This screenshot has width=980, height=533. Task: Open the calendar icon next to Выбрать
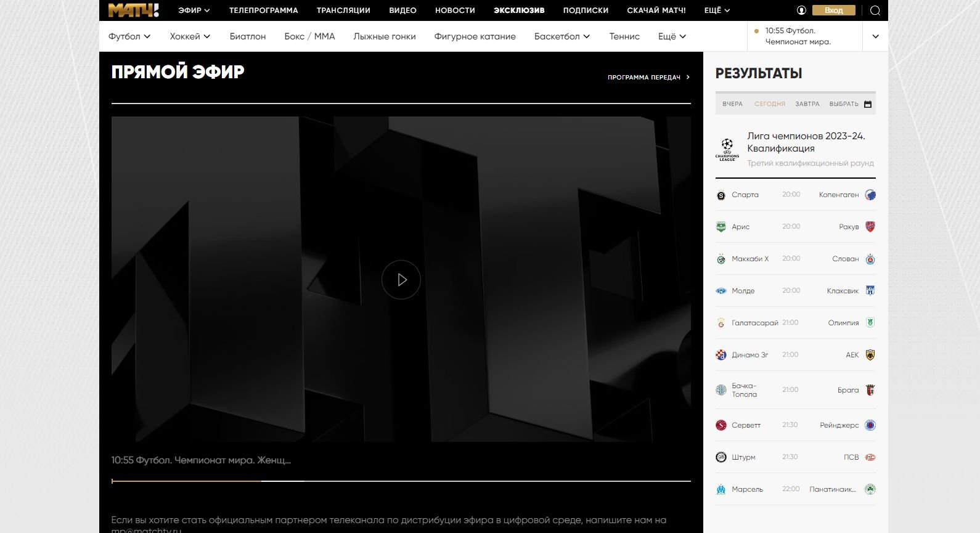tap(868, 104)
